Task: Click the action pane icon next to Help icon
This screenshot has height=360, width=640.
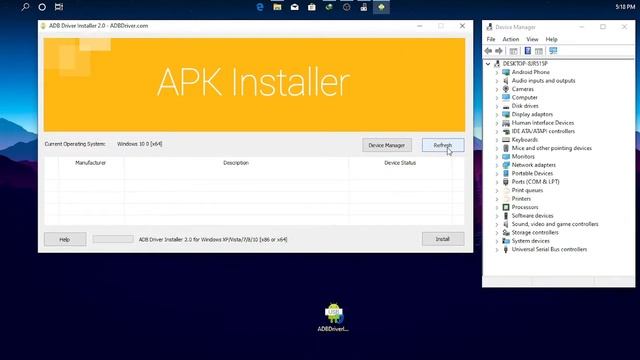Action: [x=539, y=51]
